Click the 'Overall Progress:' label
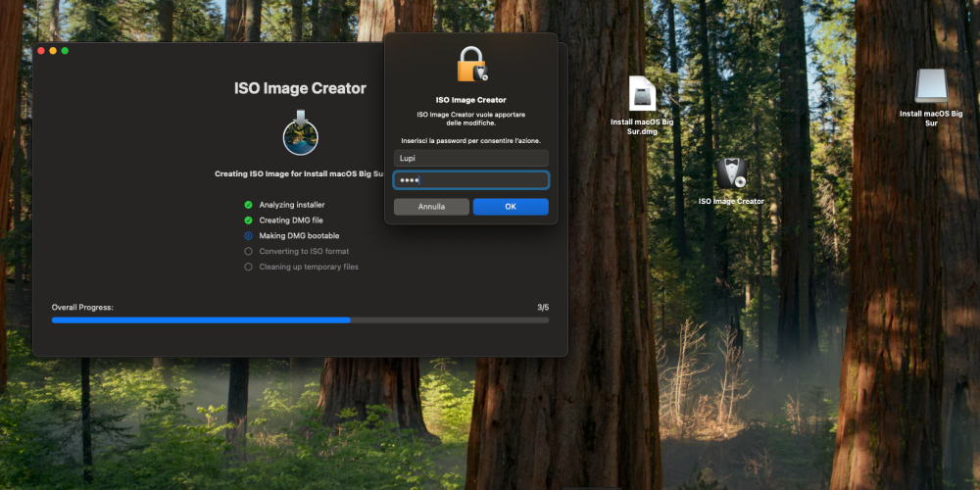The image size is (980, 490). pos(82,308)
